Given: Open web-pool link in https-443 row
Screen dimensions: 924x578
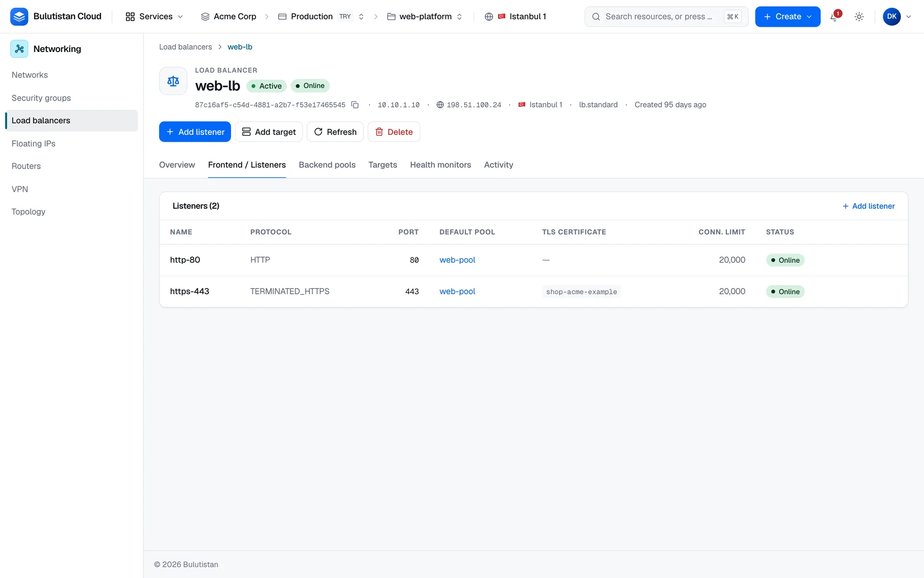Looking at the screenshot, I should pos(457,291).
